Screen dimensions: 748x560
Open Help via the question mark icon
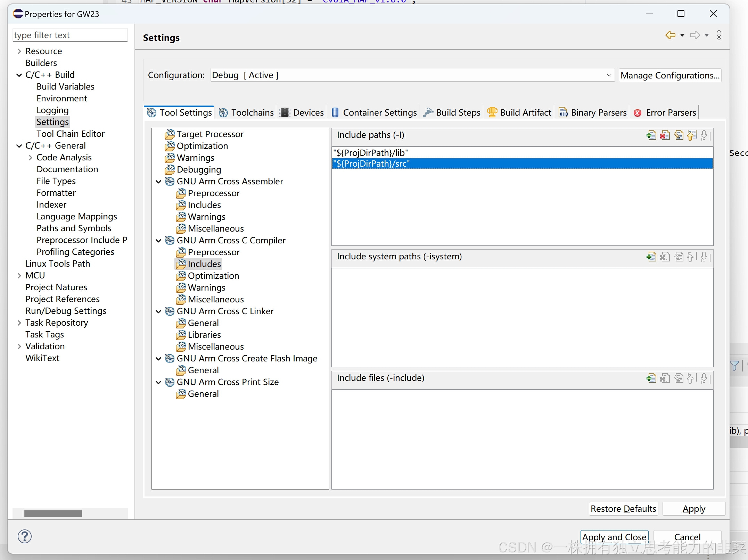click(x=25, y=536)
